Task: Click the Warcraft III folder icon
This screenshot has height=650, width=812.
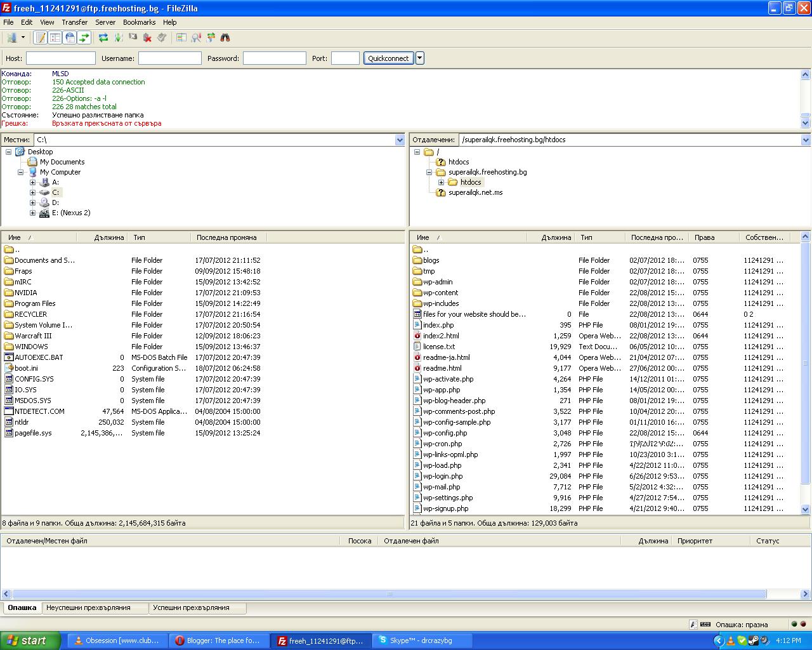Action: [x=9, y=336]
